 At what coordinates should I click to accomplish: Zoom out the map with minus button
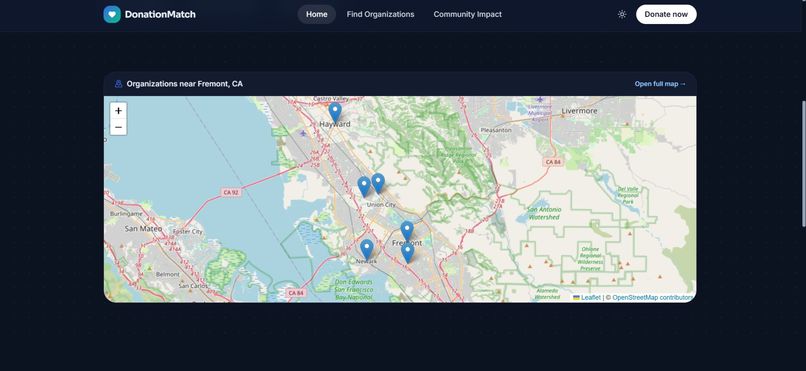coord(118,127)
